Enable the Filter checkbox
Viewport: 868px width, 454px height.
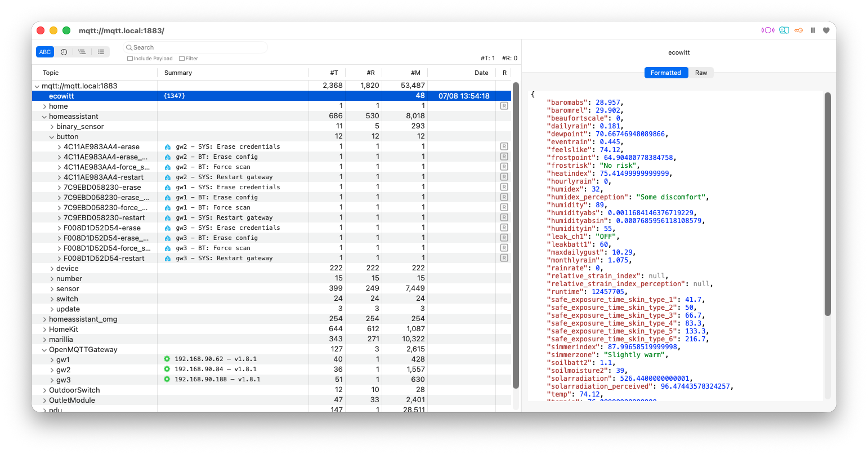(x=182, y=59)
